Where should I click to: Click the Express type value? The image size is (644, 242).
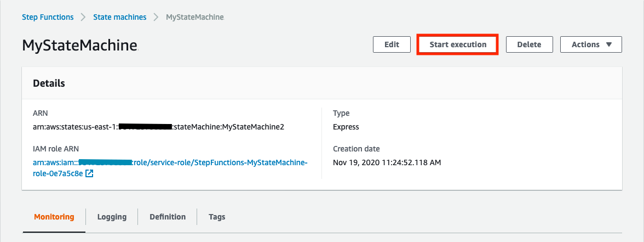tap(346, 127)
